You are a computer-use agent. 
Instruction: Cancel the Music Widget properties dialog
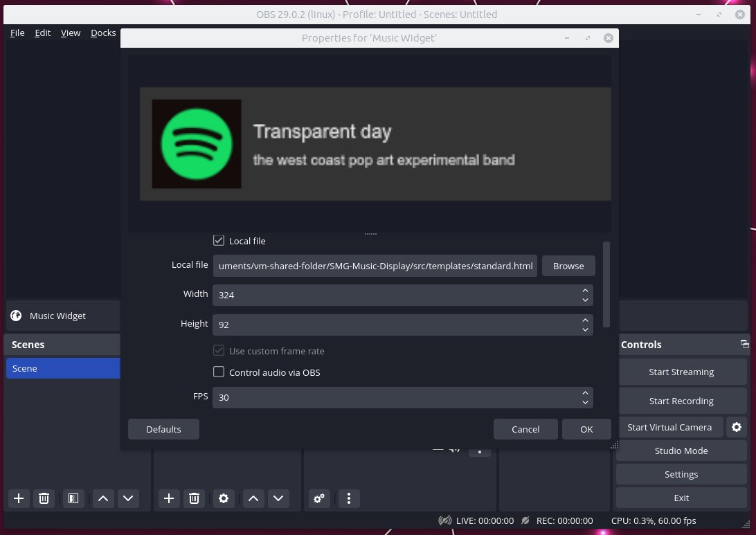[x=525, y=429]
